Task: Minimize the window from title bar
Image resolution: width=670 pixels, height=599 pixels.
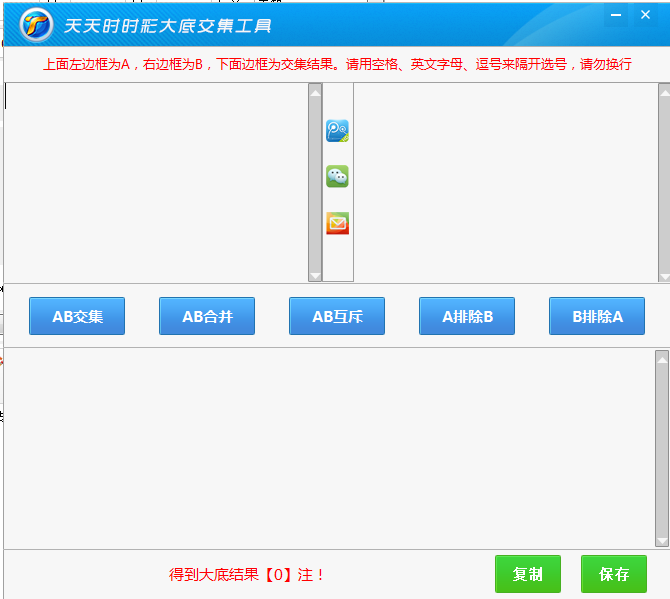Action: [616, 15]
